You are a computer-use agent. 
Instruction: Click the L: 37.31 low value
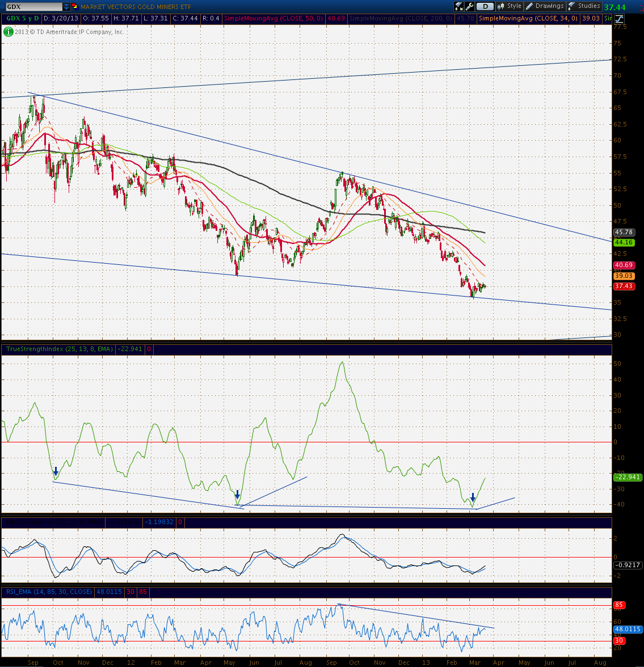pos(155,18)
